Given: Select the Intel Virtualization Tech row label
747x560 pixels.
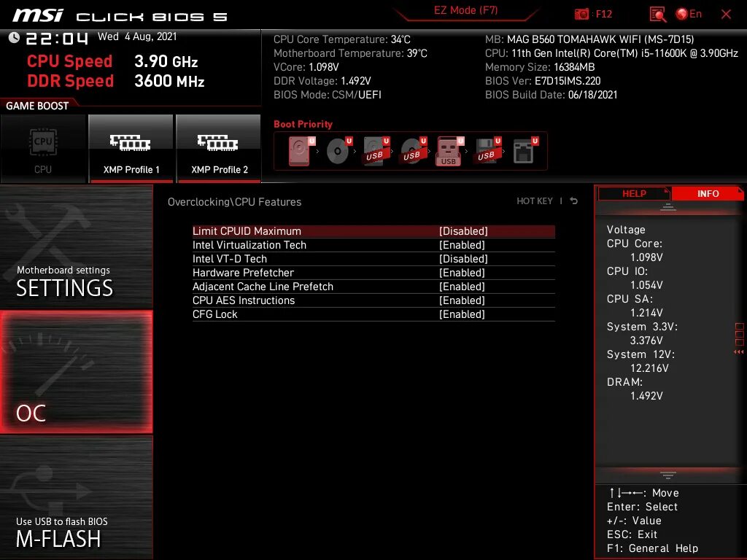Looking at the screenshot, I should coord(249,245).
